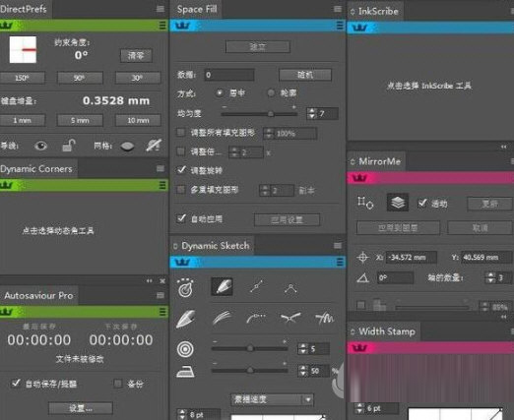Toggle the 自动保存/提醒 checkbox in Autosaviour Pro
The width and height of the screenshot is (514, 420).
tap(16, 384)
